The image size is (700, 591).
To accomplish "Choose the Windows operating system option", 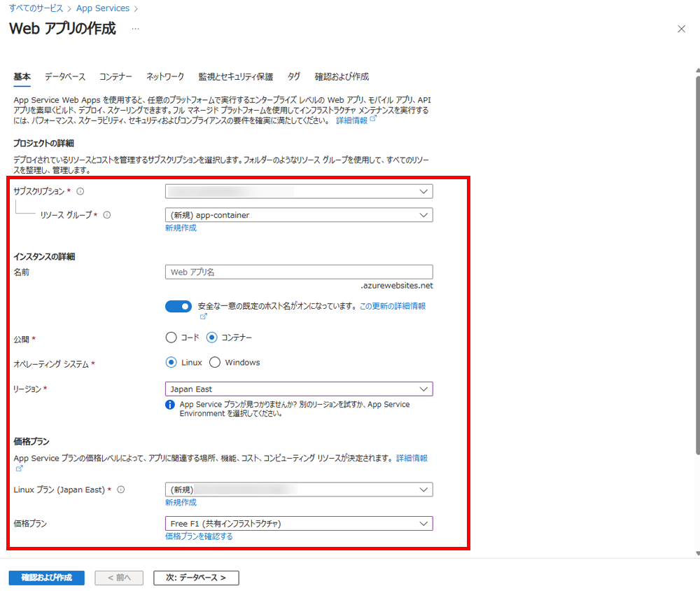I will point(215,362).
